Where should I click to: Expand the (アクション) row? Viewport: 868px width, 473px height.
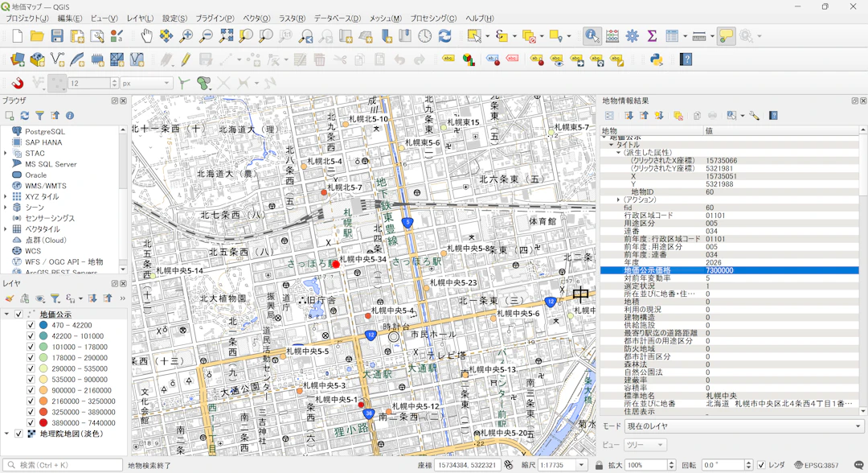point(618,200)
